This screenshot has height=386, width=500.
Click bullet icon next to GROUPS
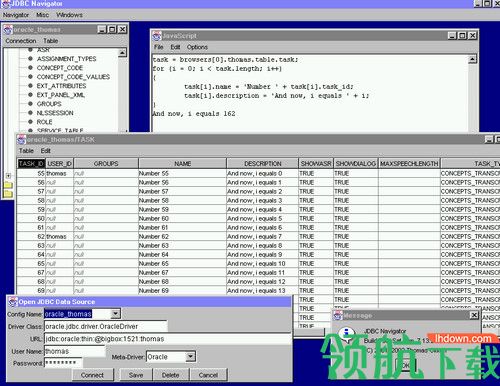pyautogui.click(x=30, y=103)
